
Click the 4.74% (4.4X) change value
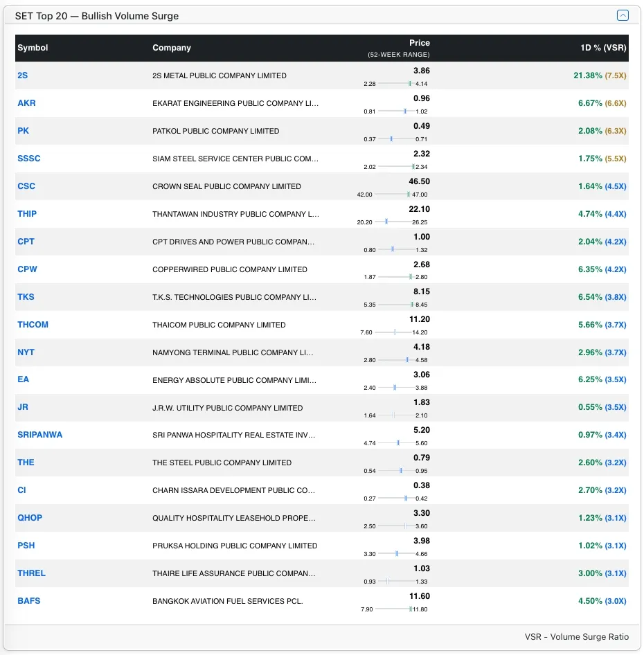pyautogui.click(x=602, y=213)
